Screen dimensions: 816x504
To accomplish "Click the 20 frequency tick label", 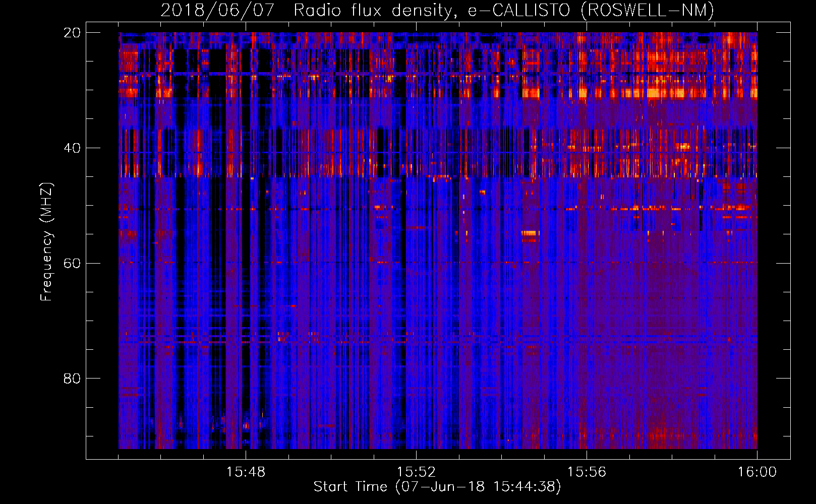I will point(72,33).
